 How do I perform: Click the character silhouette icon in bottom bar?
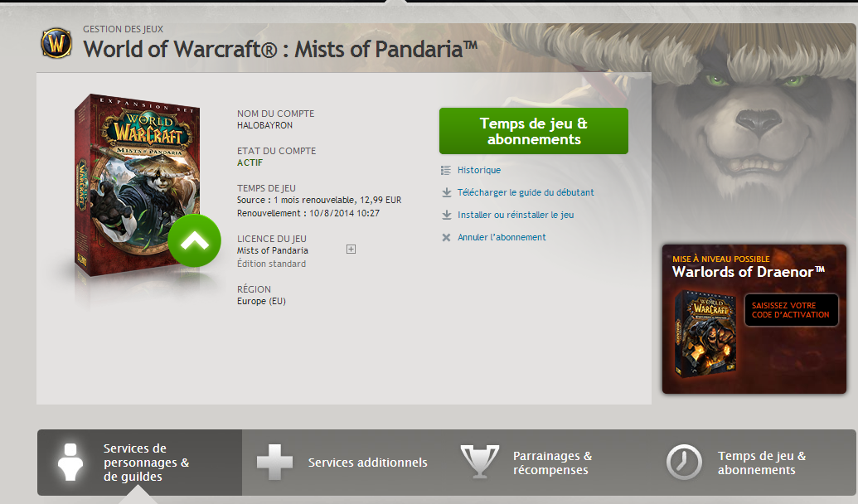pos(70,463)
